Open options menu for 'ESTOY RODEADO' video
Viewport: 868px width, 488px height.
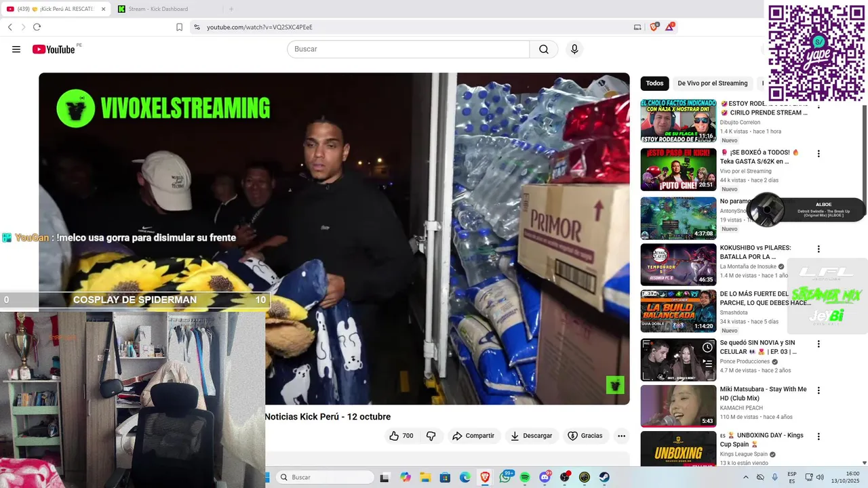pyautogui.click(x=818, y=106)
